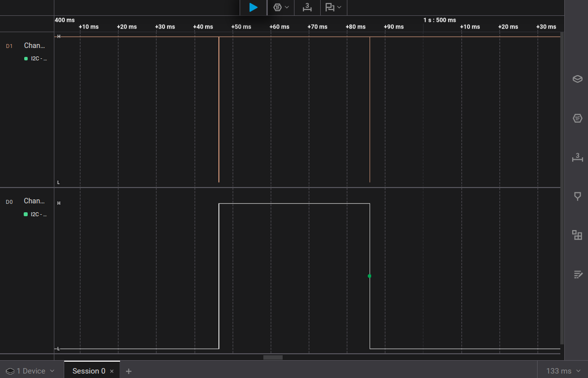Expand the analyzer dropdown arrow in toolbar
Viewport: 588px width, 378px height.
[287, 7]
